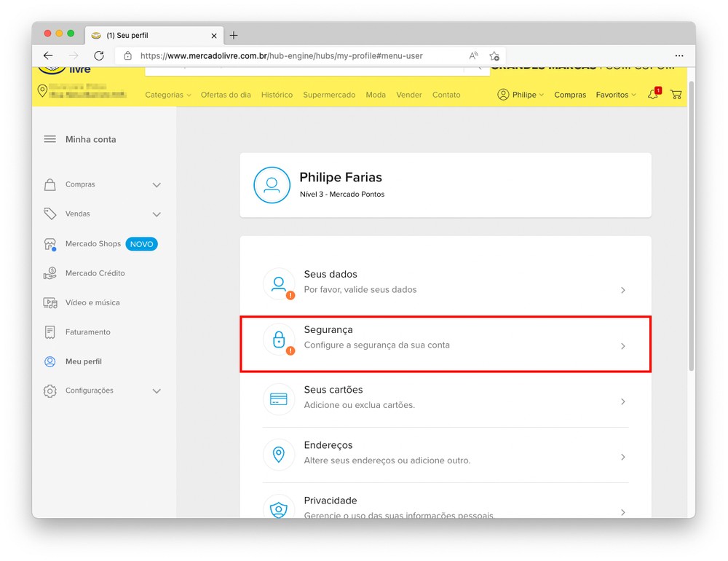Click the location pin icon in header
The image size is (728, 561).
tap(42, 91)
